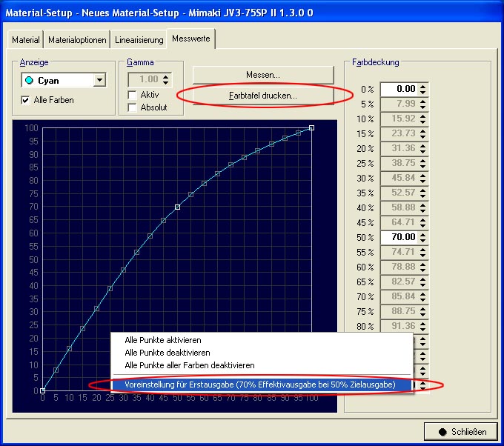Click Farbtafel drucken... button
The width and height of the screenshot is (504, 446).
point(262,96)
